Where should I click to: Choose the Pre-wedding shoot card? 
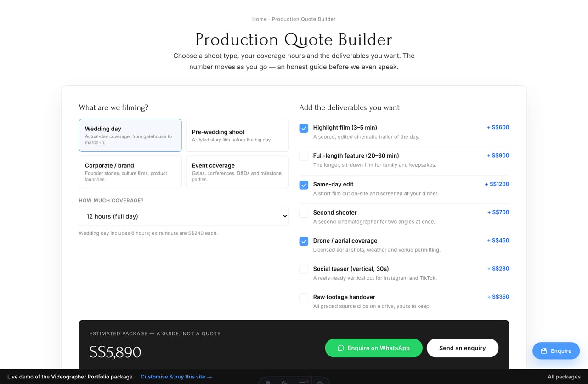click(237, 135)
